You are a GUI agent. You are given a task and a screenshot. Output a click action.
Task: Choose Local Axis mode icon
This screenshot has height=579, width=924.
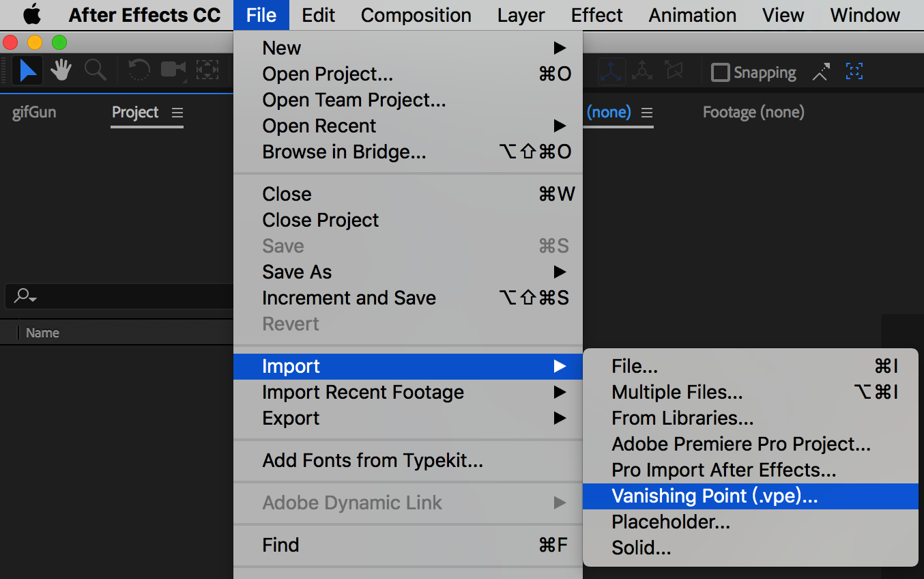610,71
